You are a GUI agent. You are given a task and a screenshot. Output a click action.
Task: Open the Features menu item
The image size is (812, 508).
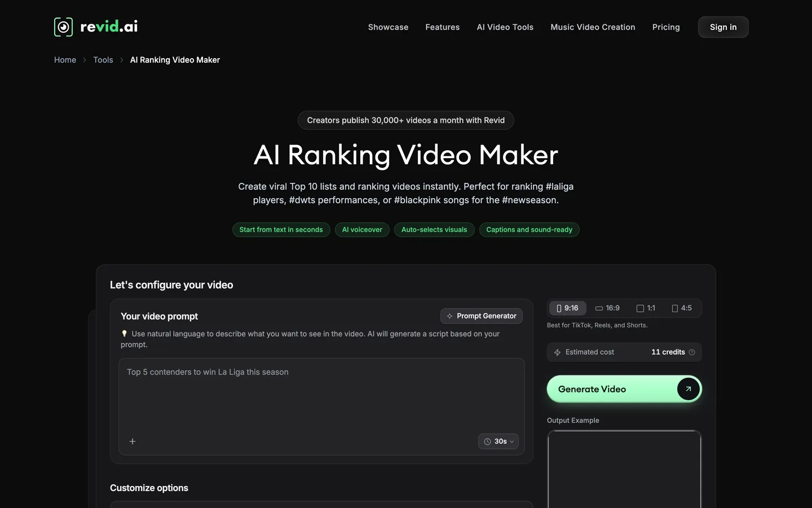pos(443,27)
